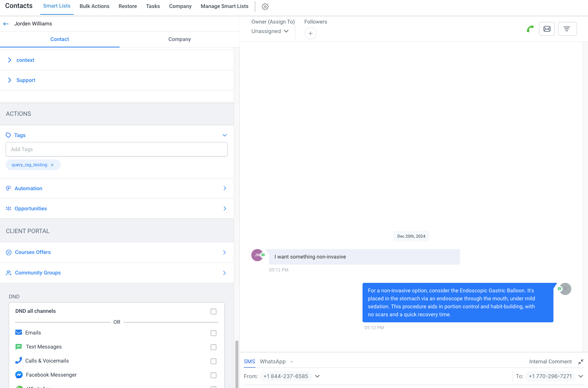Image resolution: width=588 pixels, height=388 pixels.
Task: Select the WhatsApp channel
Action: tap(273, 361)
